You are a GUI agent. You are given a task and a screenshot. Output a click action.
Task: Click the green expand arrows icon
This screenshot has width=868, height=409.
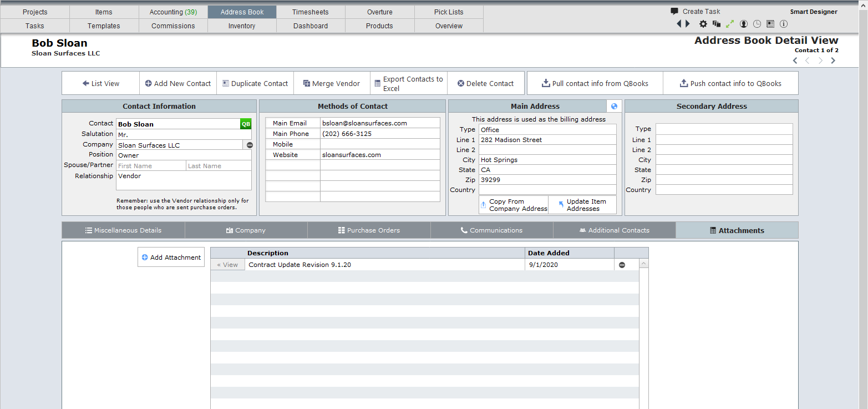pos(730,24)
